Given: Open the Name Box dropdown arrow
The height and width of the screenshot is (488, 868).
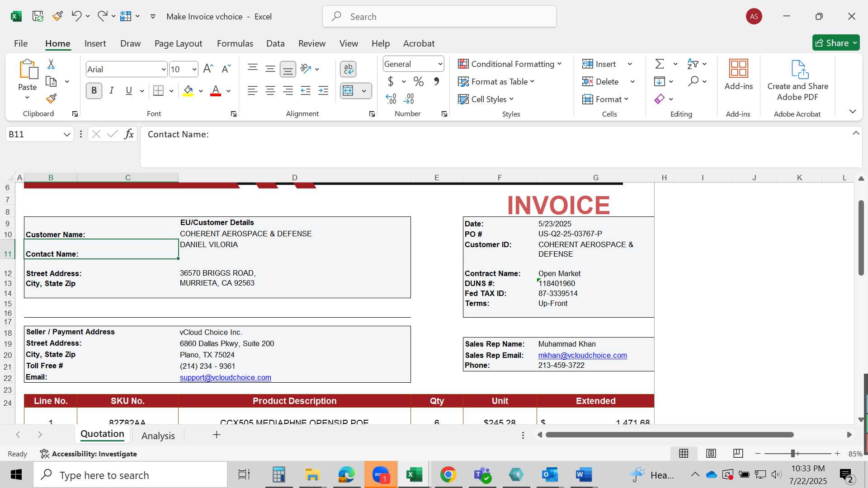Looking at the screenshot, I should point(67,134).
